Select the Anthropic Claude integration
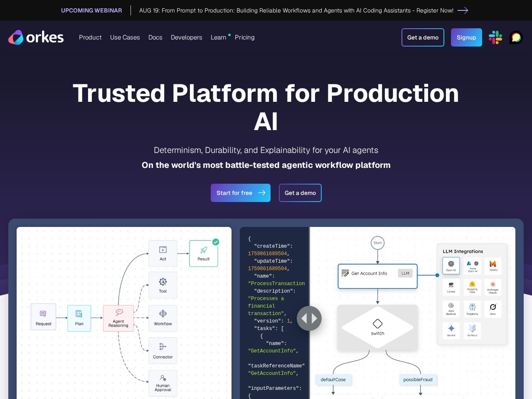Screen dimensions: 532x399 [493, 288]
